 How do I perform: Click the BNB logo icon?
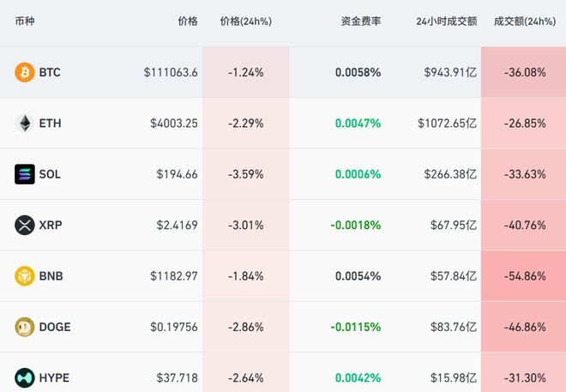pyautogui.click(x=25, y=275)
